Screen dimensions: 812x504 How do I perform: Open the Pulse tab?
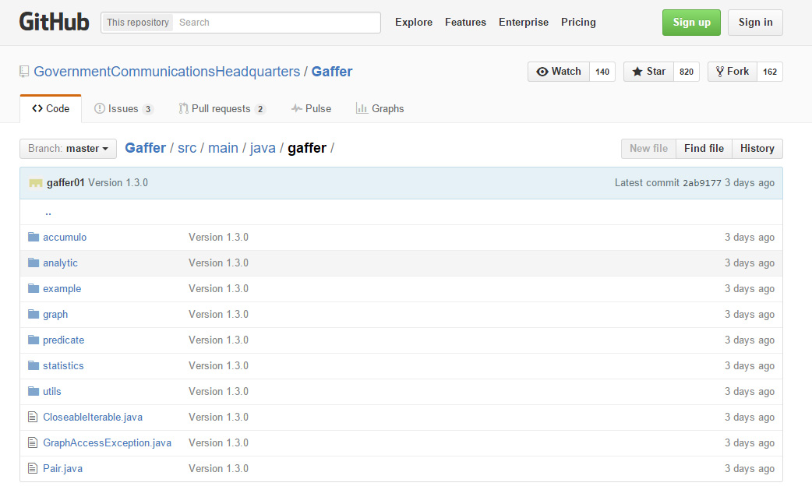311,108
